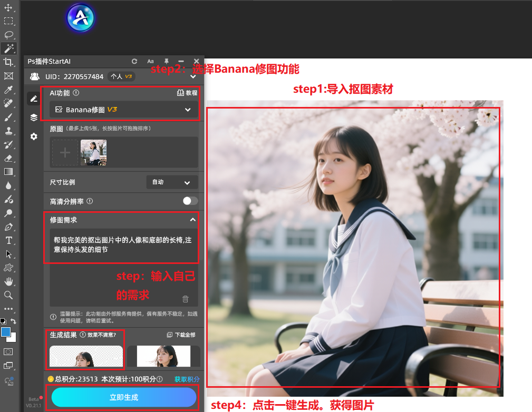Select the Type tool
This screenshot has height=412, width=532.
(8, 240)
